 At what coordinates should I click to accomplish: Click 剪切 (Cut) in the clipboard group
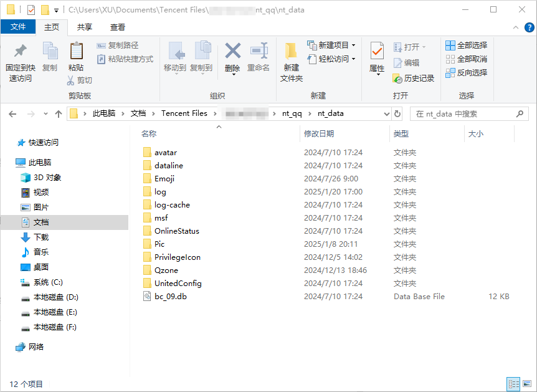[x=78, y=81]
